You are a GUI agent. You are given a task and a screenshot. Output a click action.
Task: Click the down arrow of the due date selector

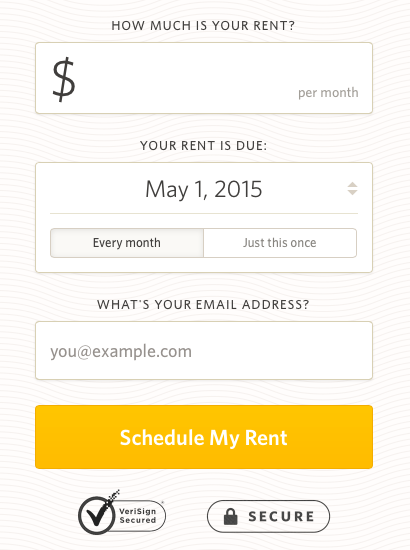352,193
